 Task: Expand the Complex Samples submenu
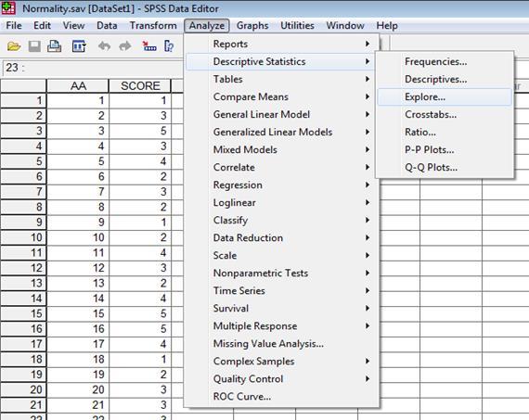pyautogui.click(x=280, y=362)
